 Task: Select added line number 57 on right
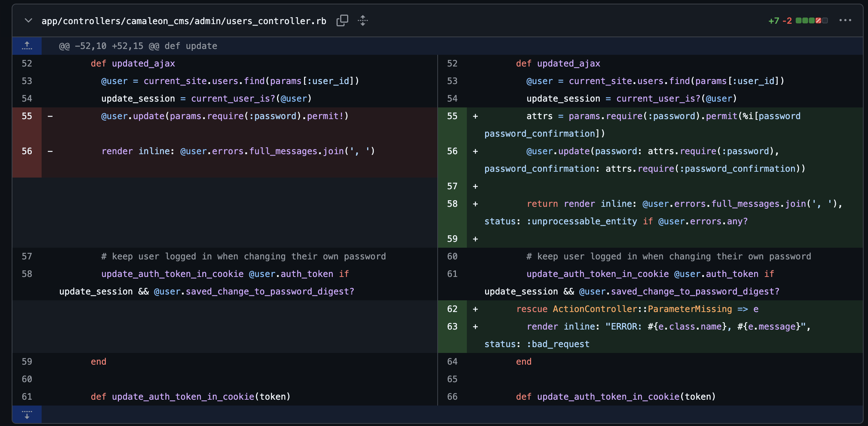(x=452, y=186)
